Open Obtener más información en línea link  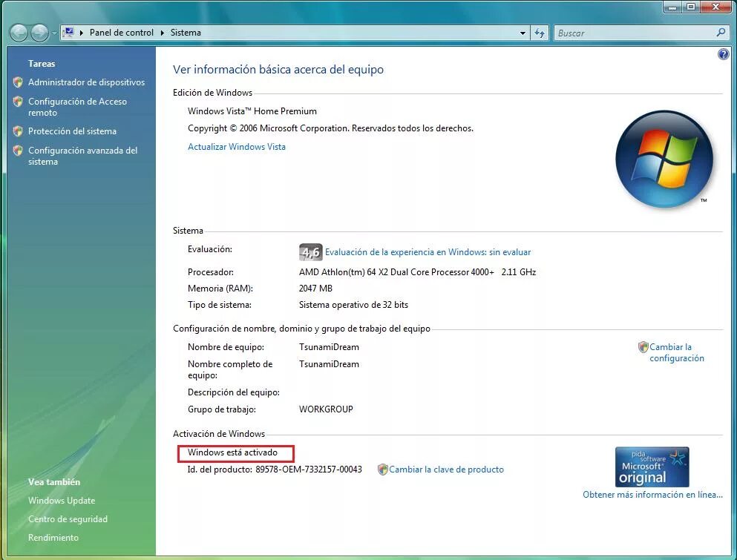click(x=652, y=495)
